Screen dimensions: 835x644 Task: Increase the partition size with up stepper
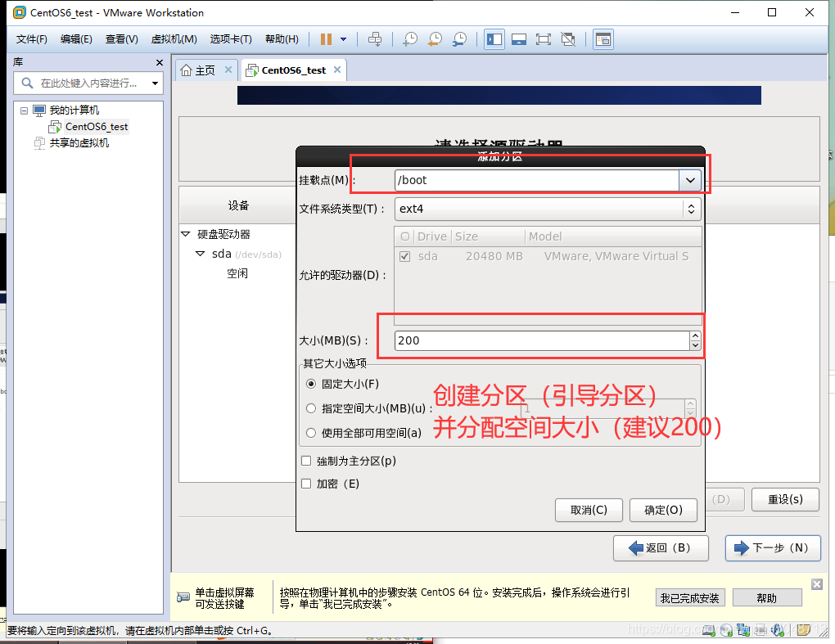coord(695,336)
